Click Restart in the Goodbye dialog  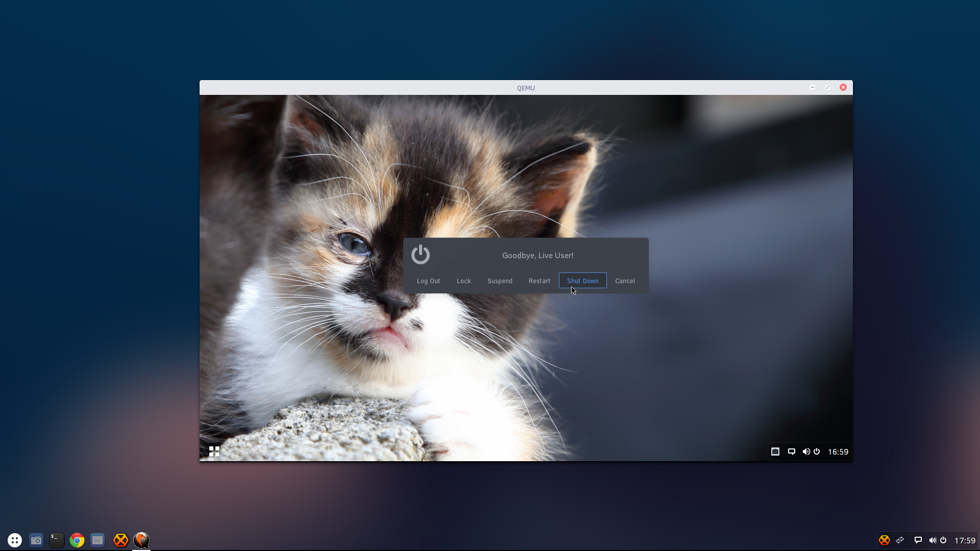click(x=540, y=281)
